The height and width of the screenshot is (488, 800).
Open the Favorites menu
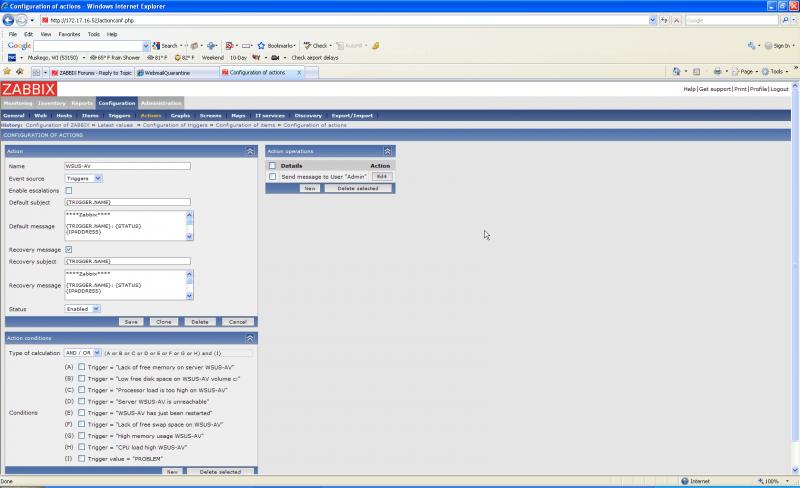[x=69, y=34]
